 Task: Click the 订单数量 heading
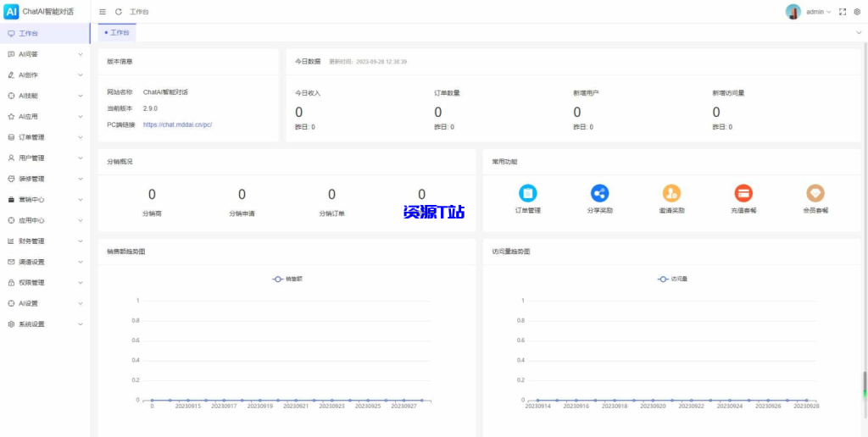(448, 93)
